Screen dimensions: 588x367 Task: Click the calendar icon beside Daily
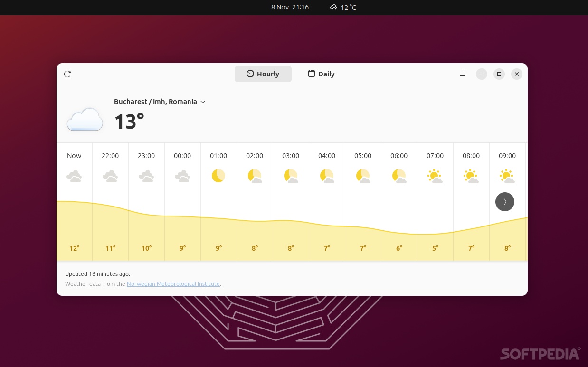312,74
